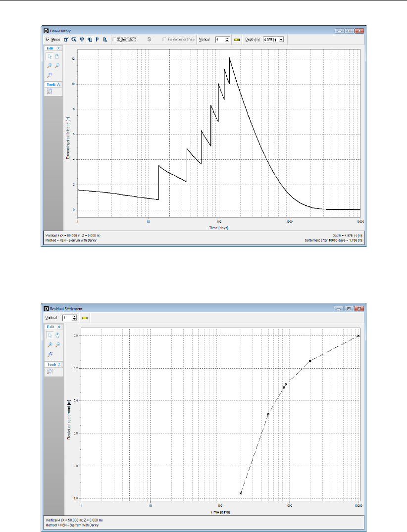Click the 'Residual settlement [m]' axis label
The image size is (407, 532).
(x=69, y=420)
